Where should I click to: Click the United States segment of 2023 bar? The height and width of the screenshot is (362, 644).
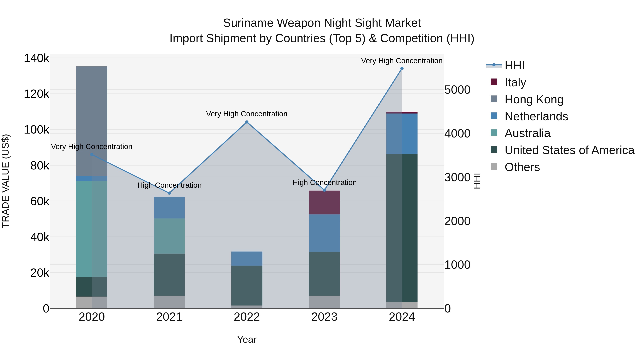click(325, 274)
